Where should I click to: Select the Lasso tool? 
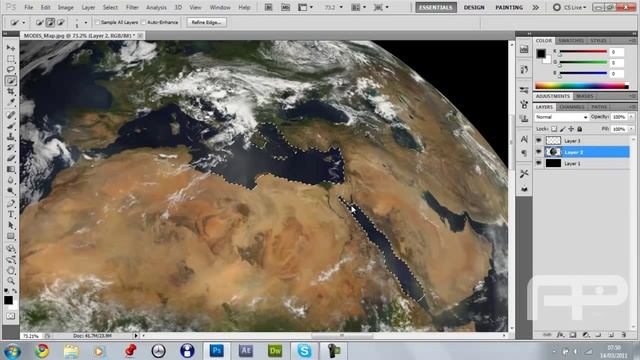coord(11,69)
